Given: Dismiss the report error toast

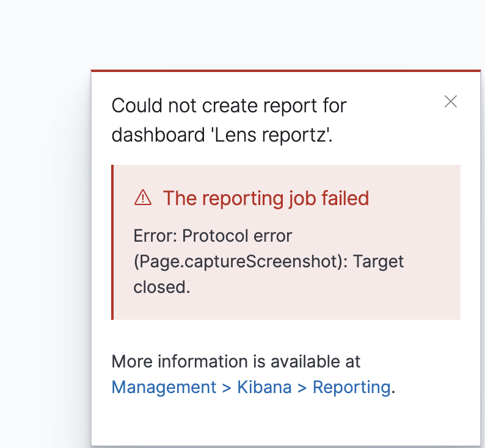Looking at the screenshot, I should pyautogui.click(x=451, y=101).
